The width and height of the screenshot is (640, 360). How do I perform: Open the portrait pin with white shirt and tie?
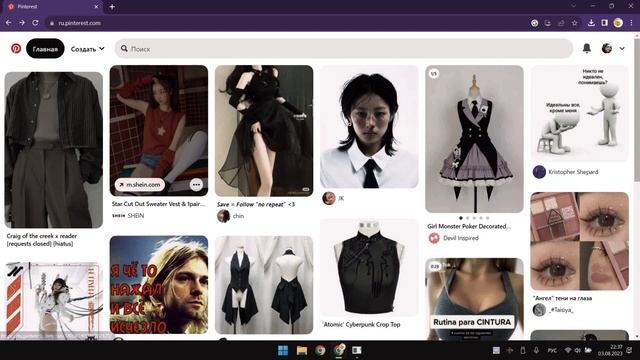pyautogui.click(x=369, y=127)
